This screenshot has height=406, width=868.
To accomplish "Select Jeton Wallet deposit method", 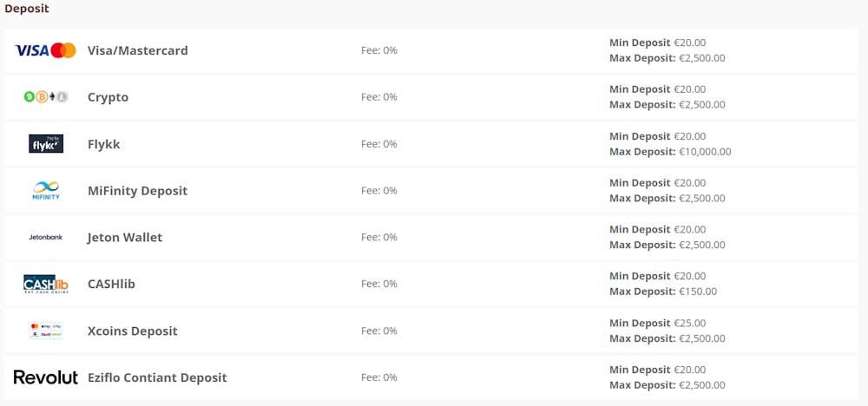I will 125,238.
